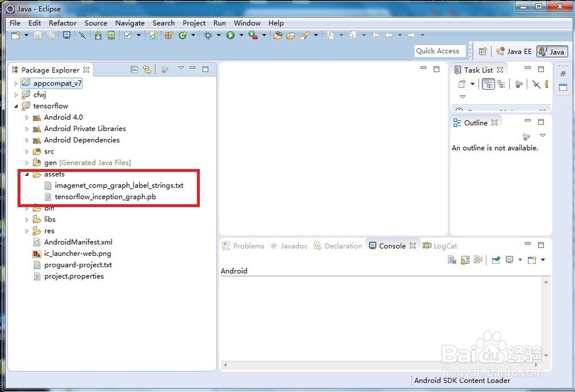575x392 pixels.
Task: Switch to the Java EE perspective
Action: (513, 51)
